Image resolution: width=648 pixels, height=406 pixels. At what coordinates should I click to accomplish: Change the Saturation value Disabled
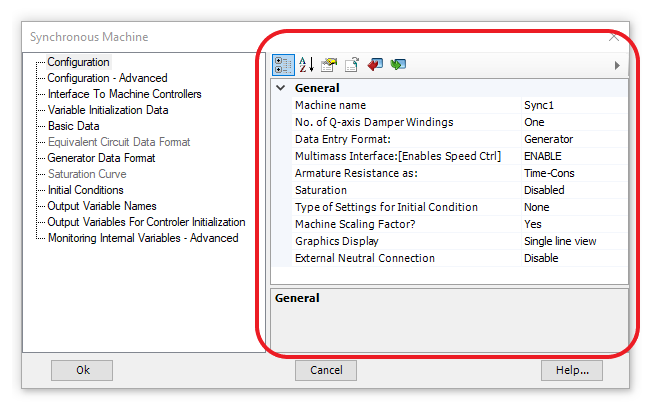pyautogui.click(x=573, y=190)
